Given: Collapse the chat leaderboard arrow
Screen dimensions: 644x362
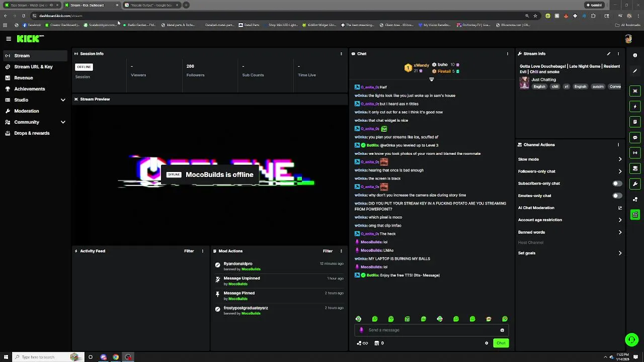Looking at the screenshot, I should coord(431,79).
